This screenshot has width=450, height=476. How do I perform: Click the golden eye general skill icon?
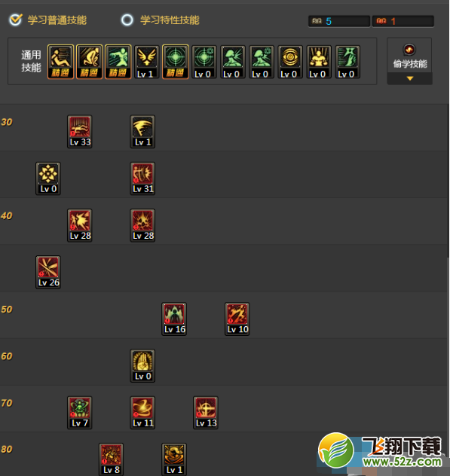tap(290, 62)
